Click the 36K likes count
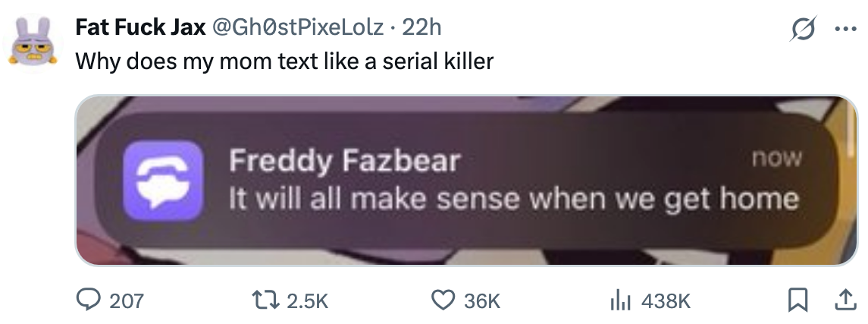The width and height of the screenshot is (868, 324). [x=482, y=302]
